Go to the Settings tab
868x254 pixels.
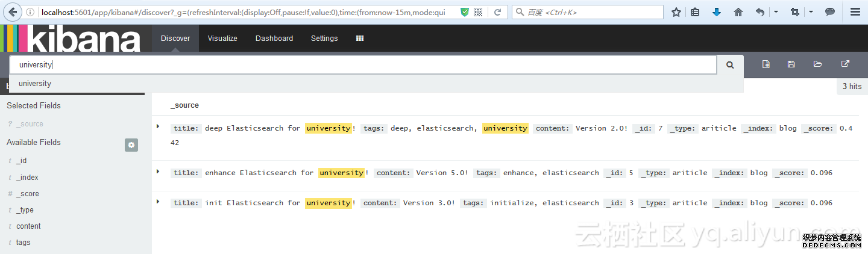(x=324, y=39)
